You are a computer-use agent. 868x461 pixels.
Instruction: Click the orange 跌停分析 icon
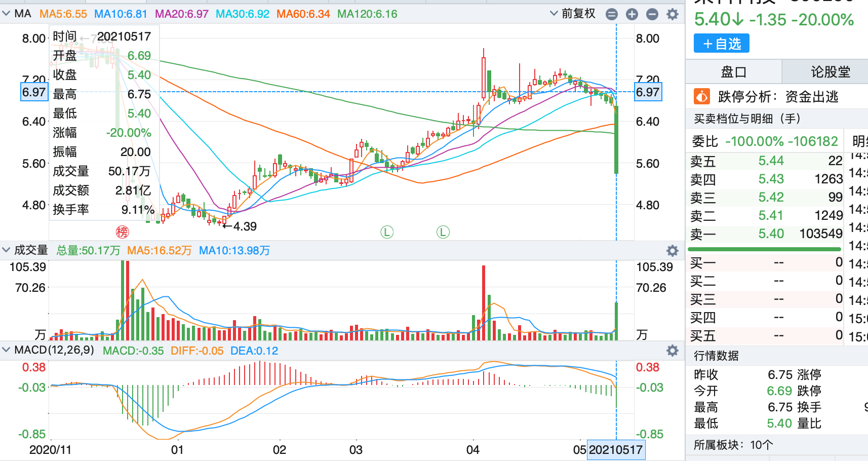point(701,96)
